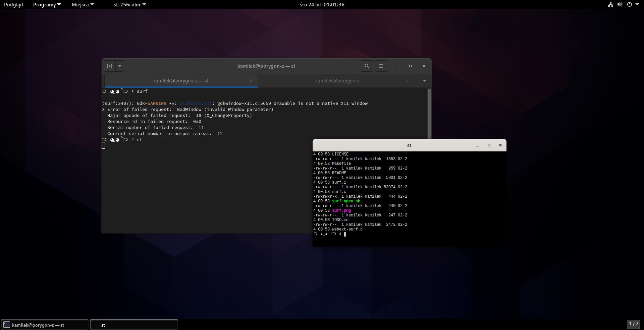Click the volume speaker icon
Viewport: 644px width, 330px height.
620,5
